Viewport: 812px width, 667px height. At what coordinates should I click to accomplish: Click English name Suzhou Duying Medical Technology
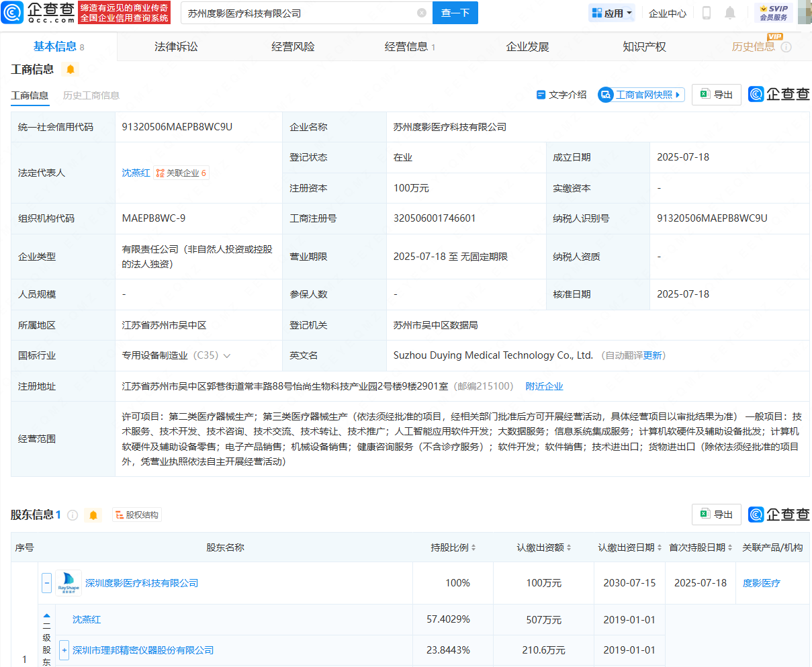click(493, 355)
